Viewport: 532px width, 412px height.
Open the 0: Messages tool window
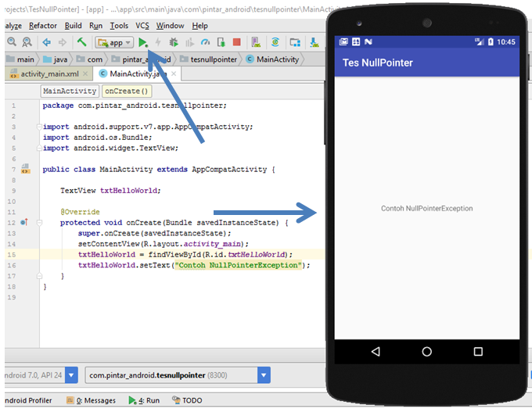pyautogui.click(x=91, y=400)
